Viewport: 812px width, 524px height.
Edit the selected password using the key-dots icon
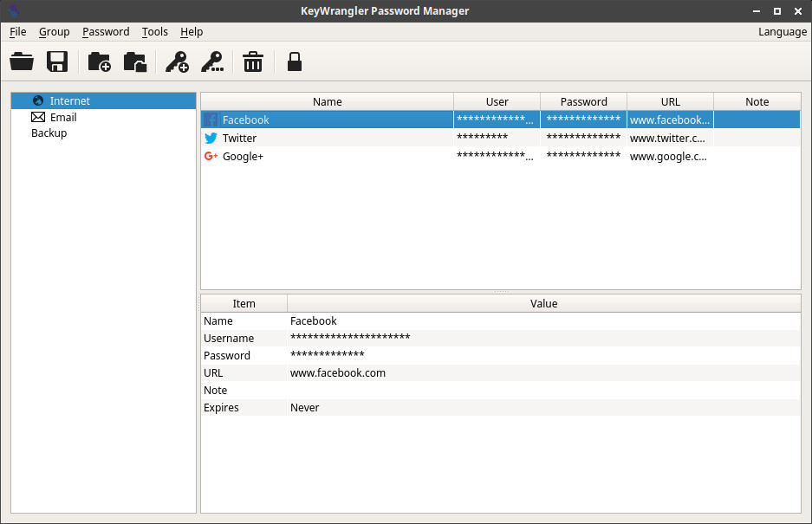pyautogui.click(x=212, y=61)
